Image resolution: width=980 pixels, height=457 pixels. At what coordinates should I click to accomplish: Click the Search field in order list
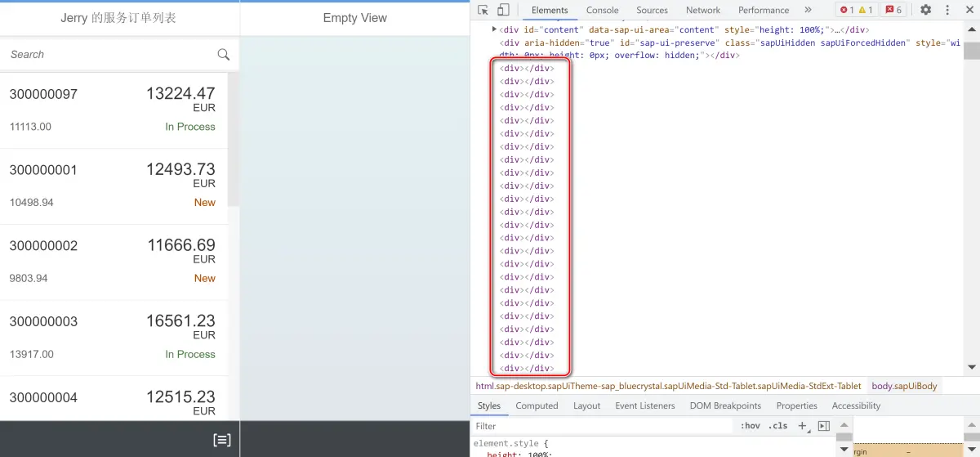pyautogui.click(x=110, y=54)
